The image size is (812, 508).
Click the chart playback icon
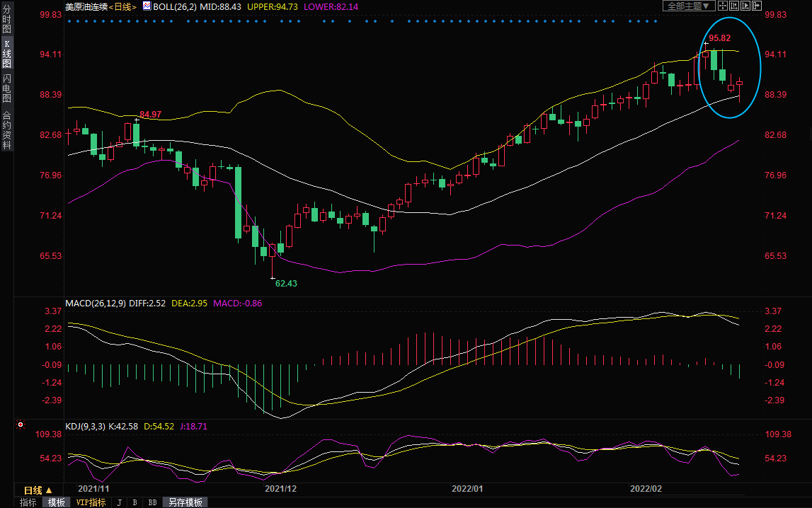[745, 6]
